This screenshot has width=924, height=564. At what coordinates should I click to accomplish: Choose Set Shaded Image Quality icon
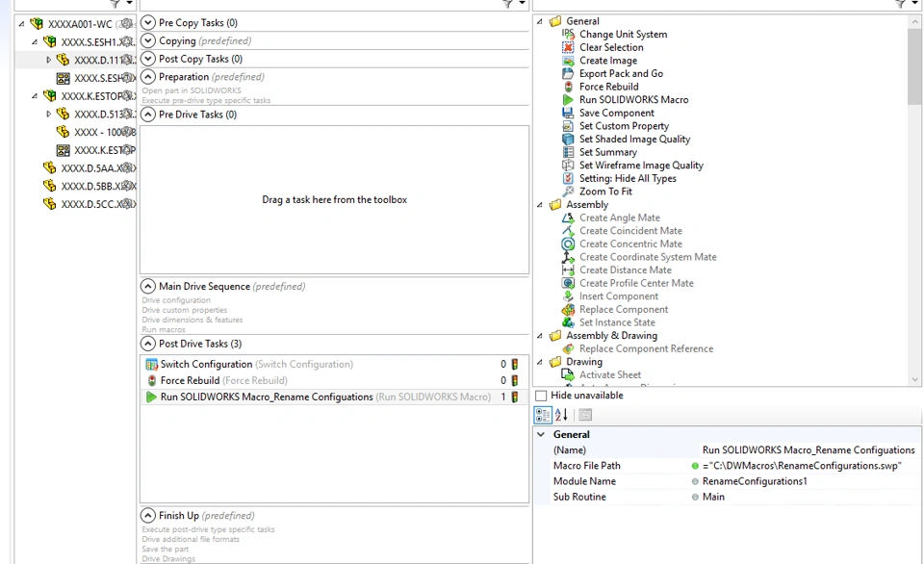[568, 140]
